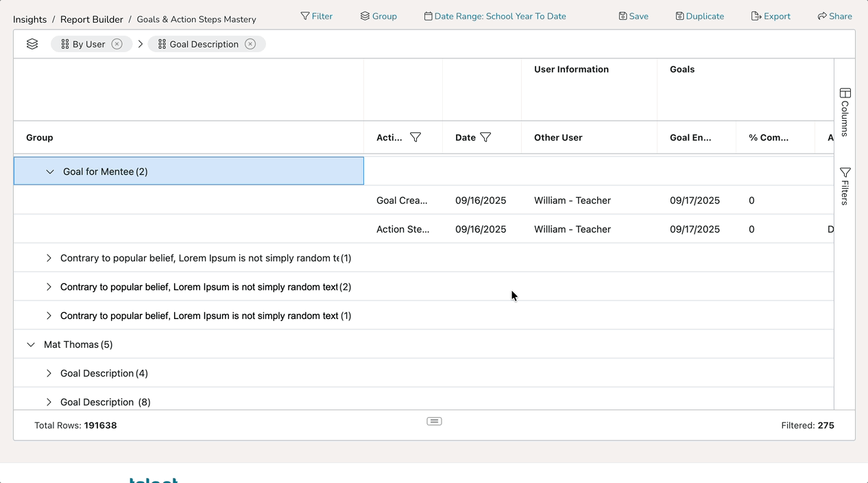Open the Filters side panel
This screenshot has width=868, height=483.
coord(845,186)
